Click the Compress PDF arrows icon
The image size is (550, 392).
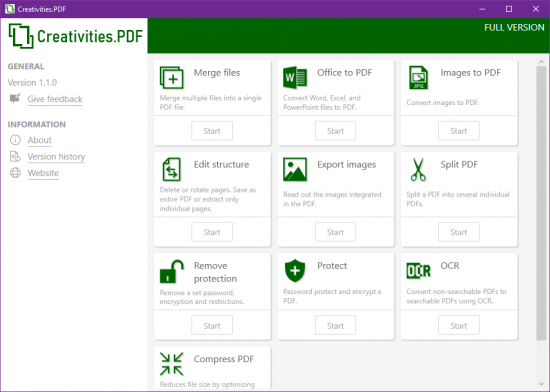172,364
